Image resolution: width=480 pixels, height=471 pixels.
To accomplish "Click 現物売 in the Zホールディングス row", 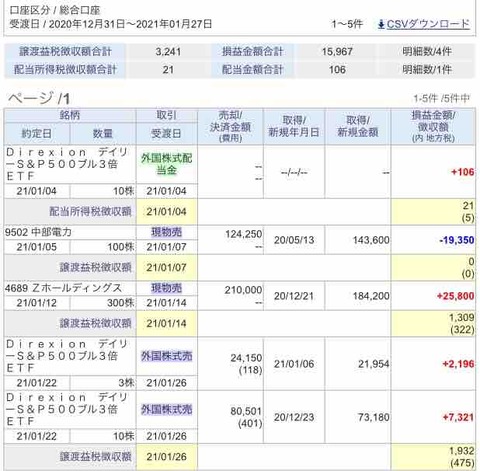I will tap(167, 288).
